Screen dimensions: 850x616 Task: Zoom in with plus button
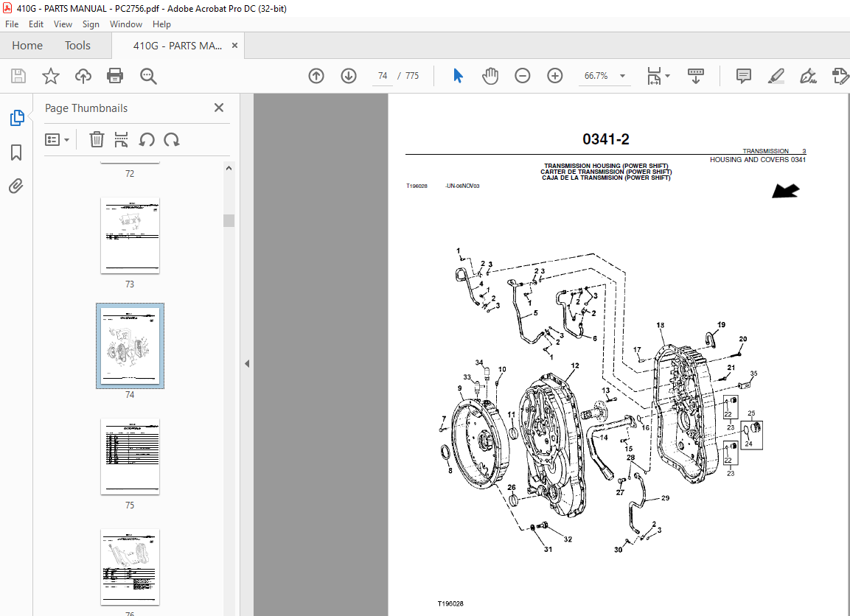pos(554,76)
